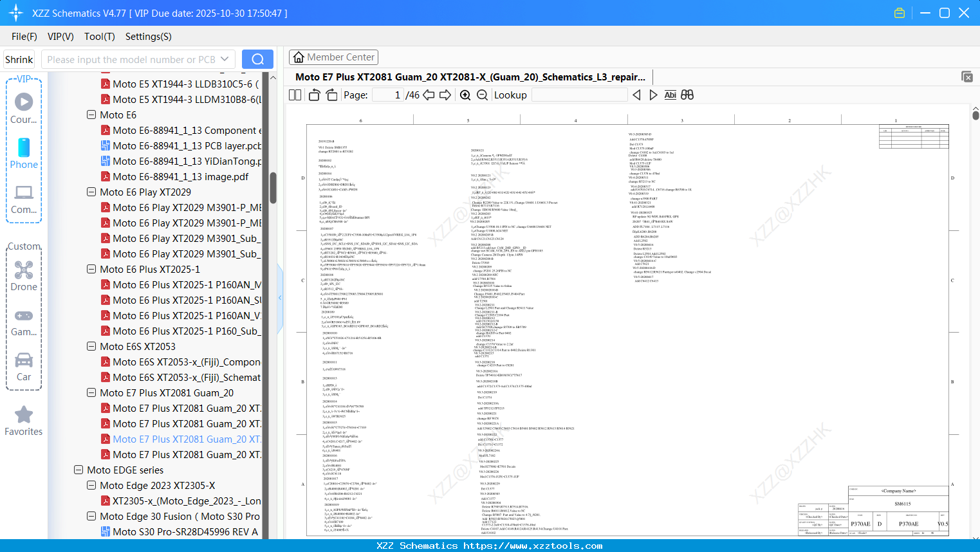Image resolution: width=980 pixels, height=552 pixels.
Task: Zoom out of the schematic
Action: (482, 95)
